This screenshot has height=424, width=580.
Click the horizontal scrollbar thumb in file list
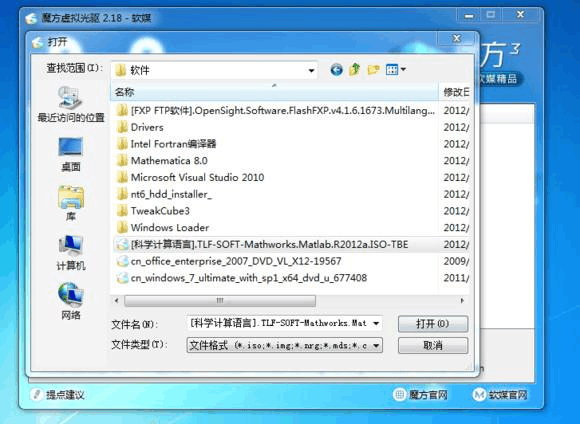click(x=220, y=300)
